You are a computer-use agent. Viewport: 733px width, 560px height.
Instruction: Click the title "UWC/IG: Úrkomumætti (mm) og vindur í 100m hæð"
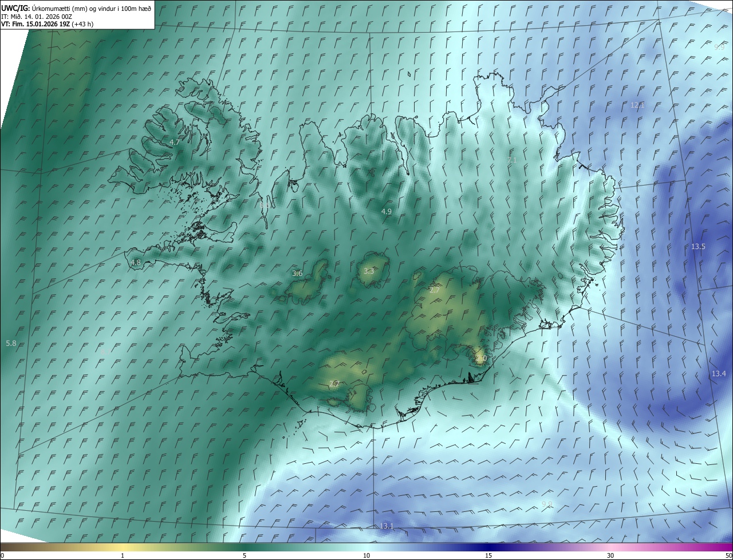coord(76,8)
